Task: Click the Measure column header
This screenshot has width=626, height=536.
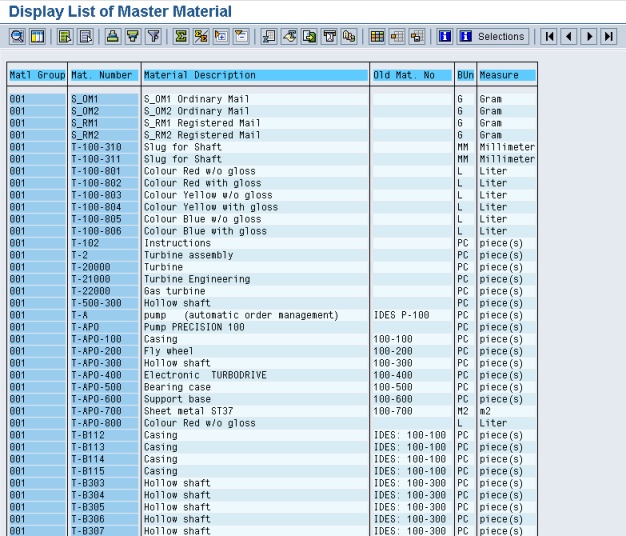Action: (506, 75)
